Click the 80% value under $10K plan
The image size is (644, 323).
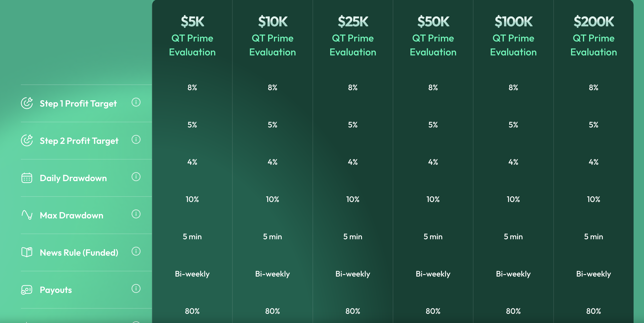273,311
